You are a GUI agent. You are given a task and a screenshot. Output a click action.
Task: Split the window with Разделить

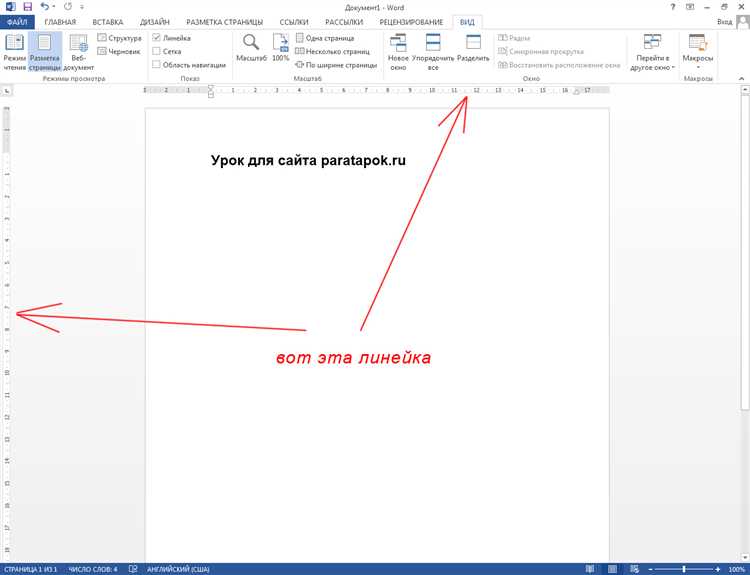473,48
